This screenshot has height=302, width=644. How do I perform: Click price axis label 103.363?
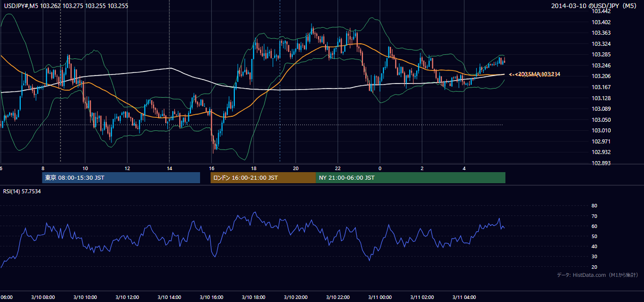601,33
